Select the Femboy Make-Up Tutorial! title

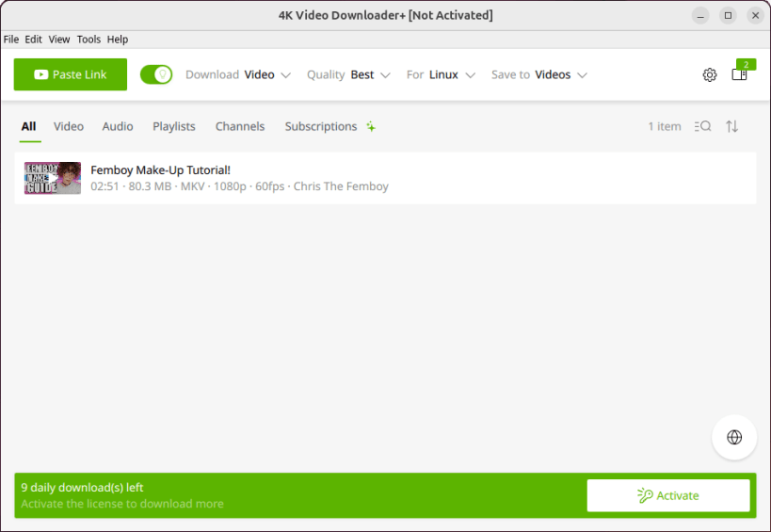pos(160,170)
